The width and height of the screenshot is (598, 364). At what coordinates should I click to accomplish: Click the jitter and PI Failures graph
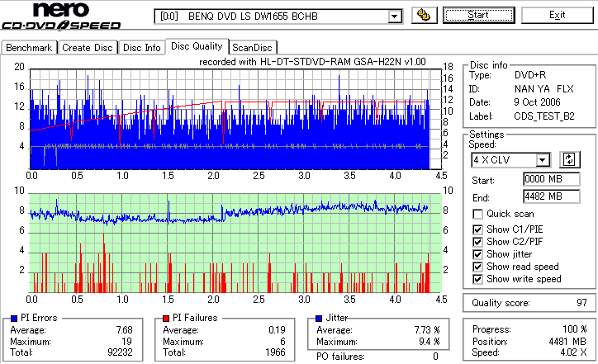(x=235, y=243)
